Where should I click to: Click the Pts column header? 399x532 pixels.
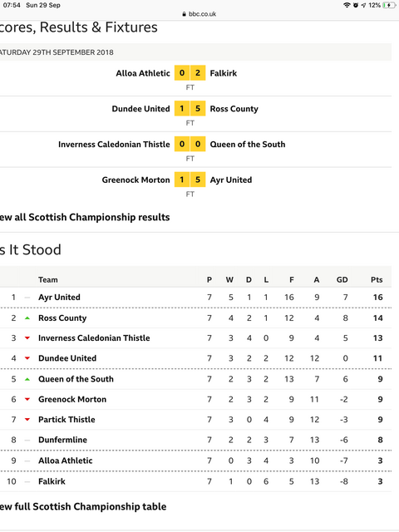point(377,280)
